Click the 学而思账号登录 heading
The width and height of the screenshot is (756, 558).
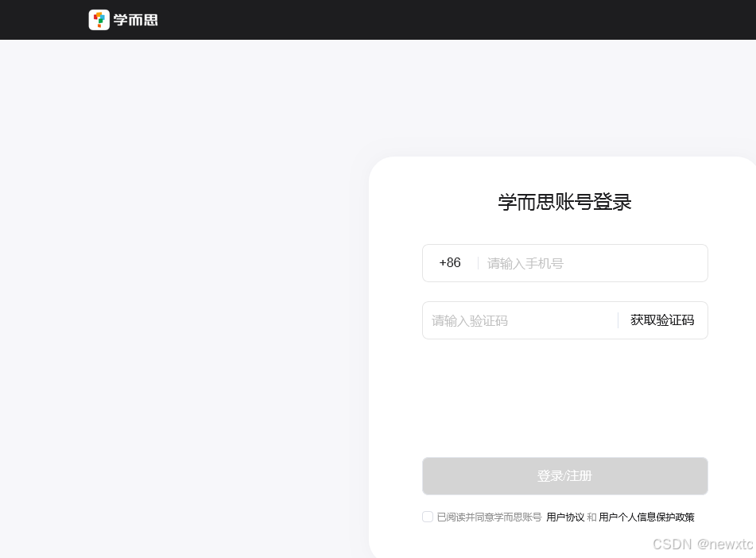point(564,202)
